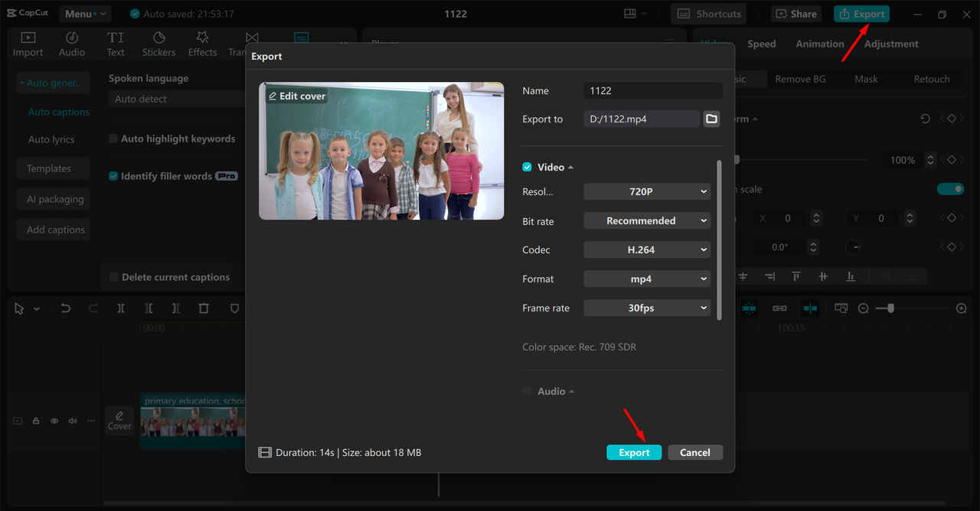Viewport: 980px width, 511px height.
Task: Select Auto lyrics in the captions sidebar
Action: pyautogui.click(x=51, y=139)
